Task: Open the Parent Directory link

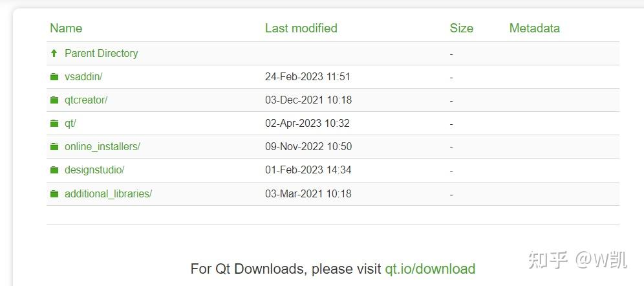Action: 101,53
